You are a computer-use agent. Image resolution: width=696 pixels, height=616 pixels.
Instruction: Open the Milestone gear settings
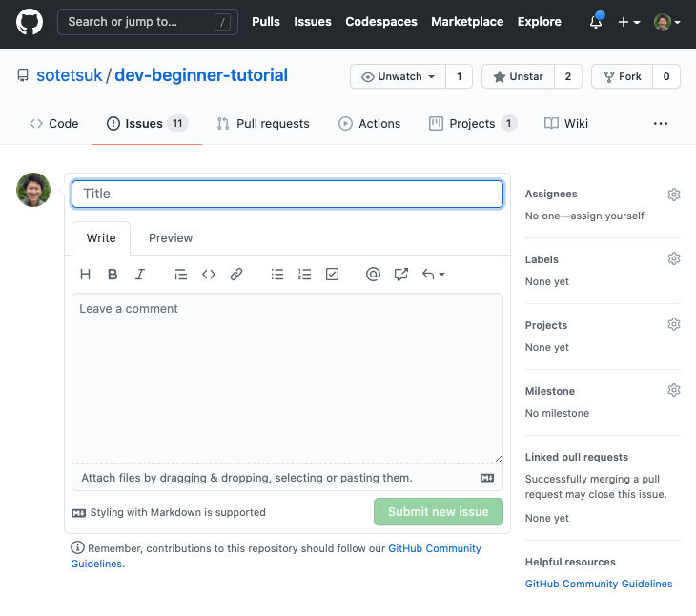[x=674, y=390]
